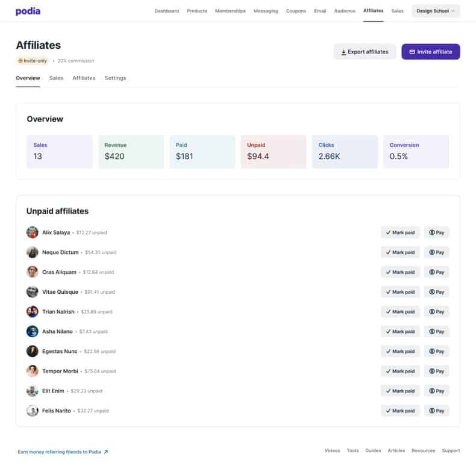This screenshot has height=472, width=476.
Task: Click Export affiliates button
Action: coord(365,52)
